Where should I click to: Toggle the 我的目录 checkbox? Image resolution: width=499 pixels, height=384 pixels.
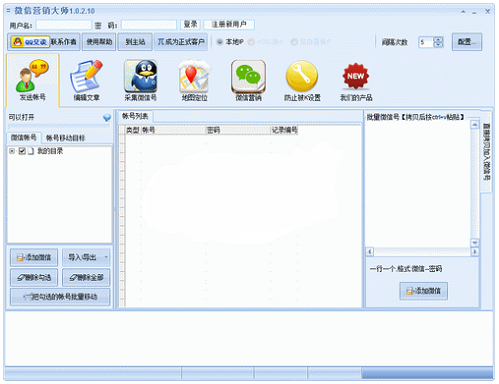(22, 151)
